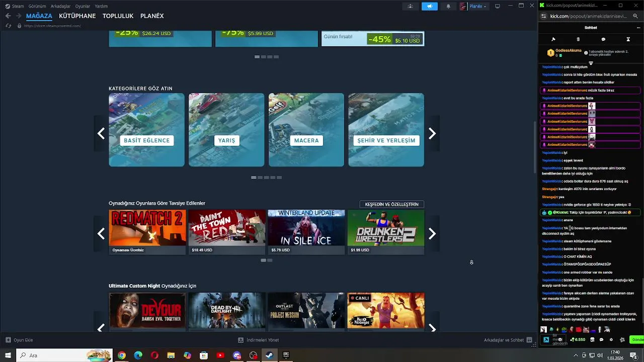The height and width of the screenshot is (362, 644).
Task: Click the zoom magnifier in Kick address bar
Action: click(635, 16)
